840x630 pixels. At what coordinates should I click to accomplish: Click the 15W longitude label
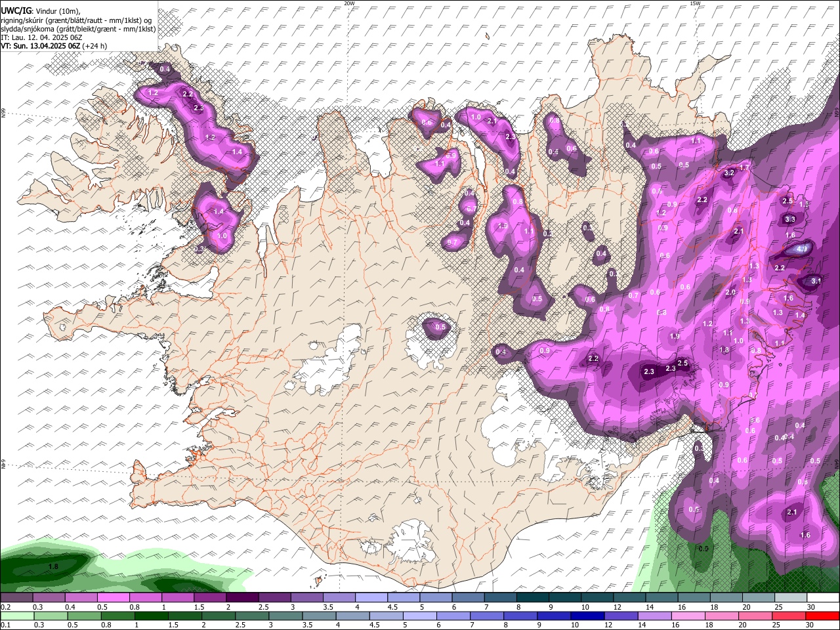pyautogui.click(x=695, y=3)
